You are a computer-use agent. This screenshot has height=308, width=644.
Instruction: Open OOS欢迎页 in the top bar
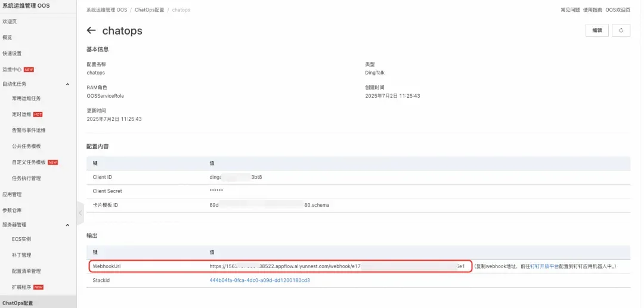618,10
